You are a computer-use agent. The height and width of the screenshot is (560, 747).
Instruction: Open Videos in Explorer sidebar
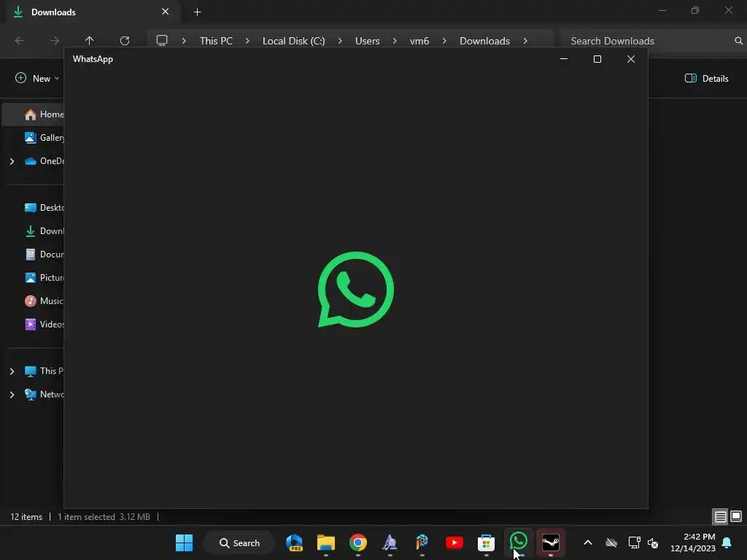click(x=44, y=324)
